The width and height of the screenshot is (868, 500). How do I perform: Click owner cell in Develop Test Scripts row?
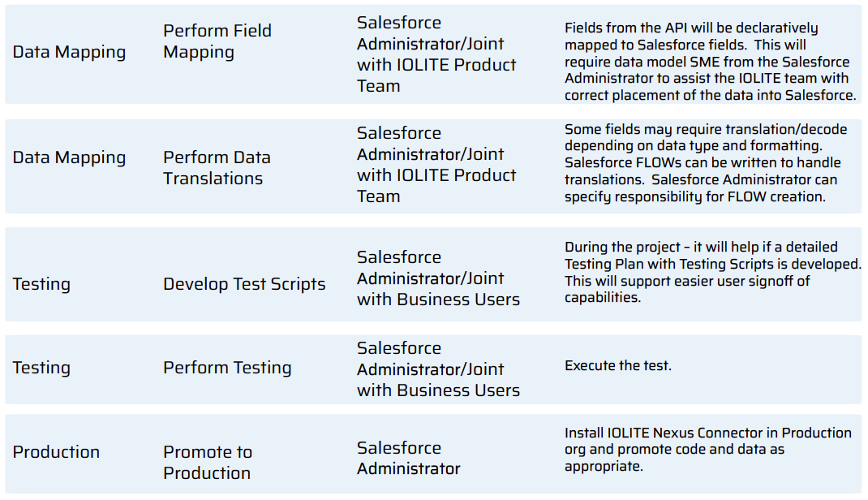pos(438,278)
